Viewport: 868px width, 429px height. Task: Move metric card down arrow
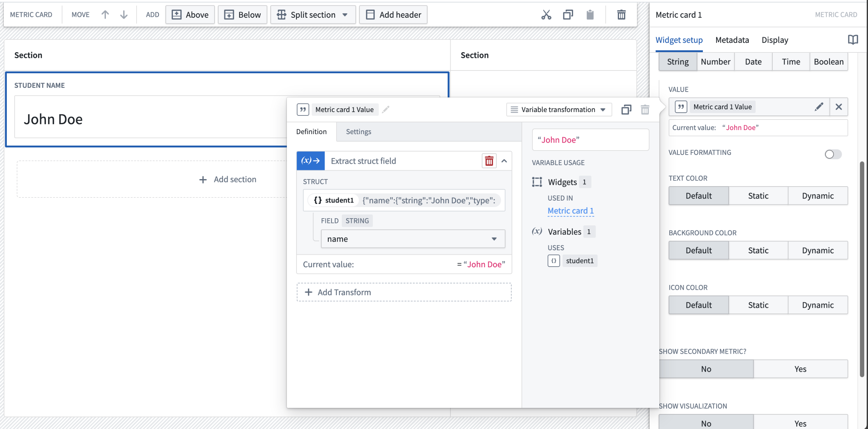click(x=124, y=15)
